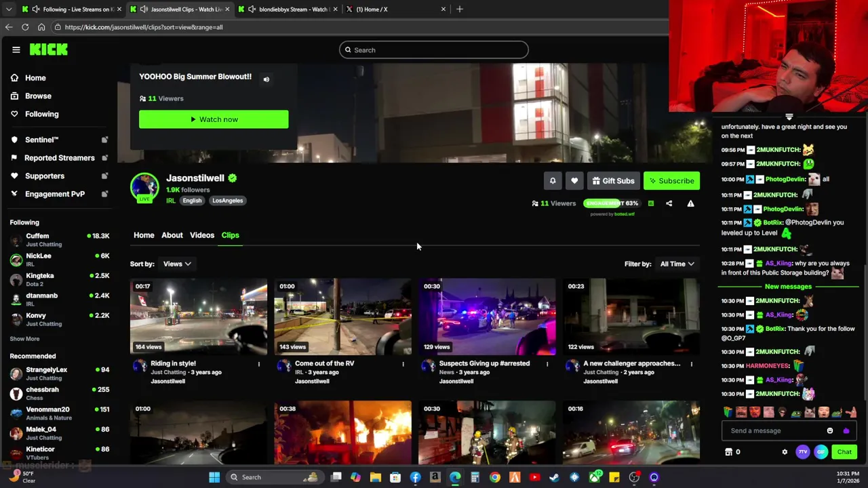Open the emoji picker in chat box
868x488 pixels.
(830, 430)
